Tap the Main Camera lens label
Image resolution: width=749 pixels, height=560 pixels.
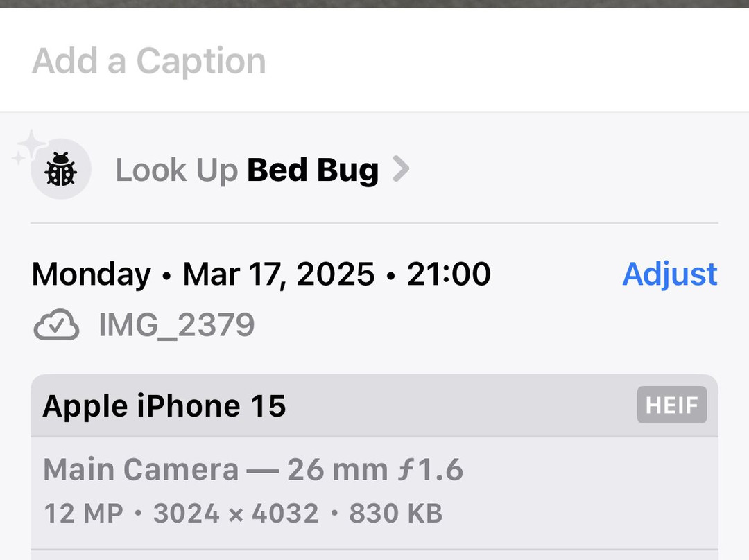coord(141,470)
